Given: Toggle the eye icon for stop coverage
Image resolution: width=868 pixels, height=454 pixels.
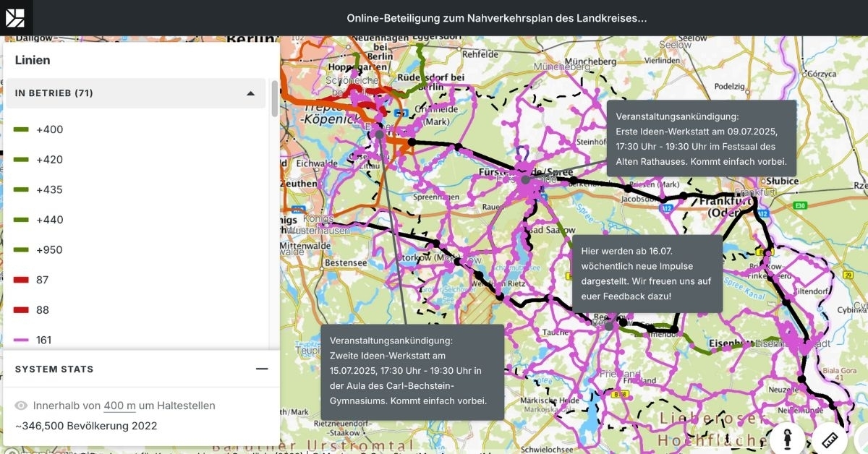Looking at the screenshot, I should [21, 406].
